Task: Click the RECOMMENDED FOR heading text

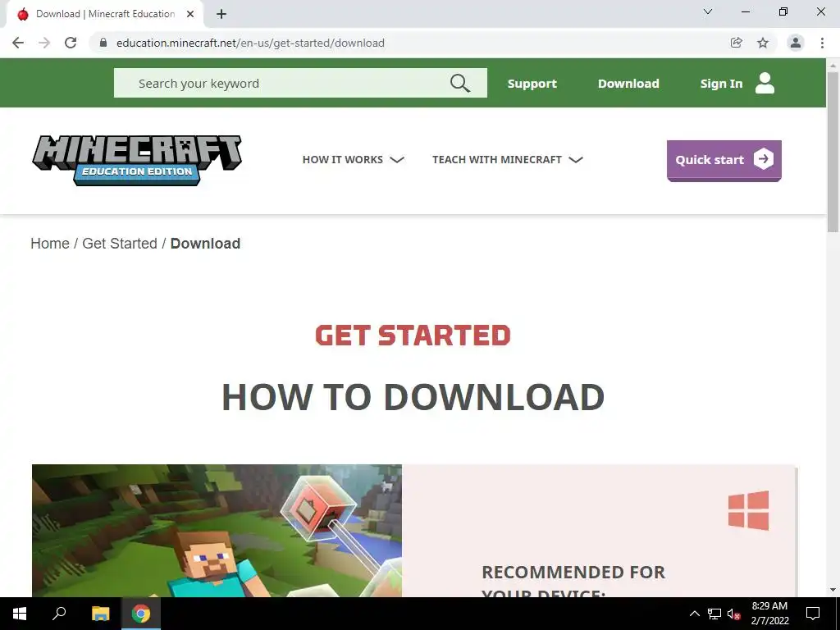Action: point(573,572)
